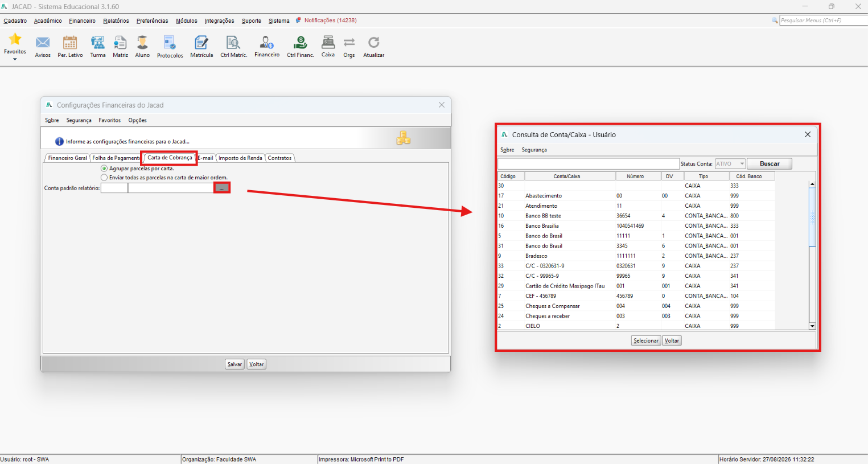868x464 pixels.
Task: Open Sobre menu in Consulta de Conta/Caixa
Action: (x=507, y=150)
